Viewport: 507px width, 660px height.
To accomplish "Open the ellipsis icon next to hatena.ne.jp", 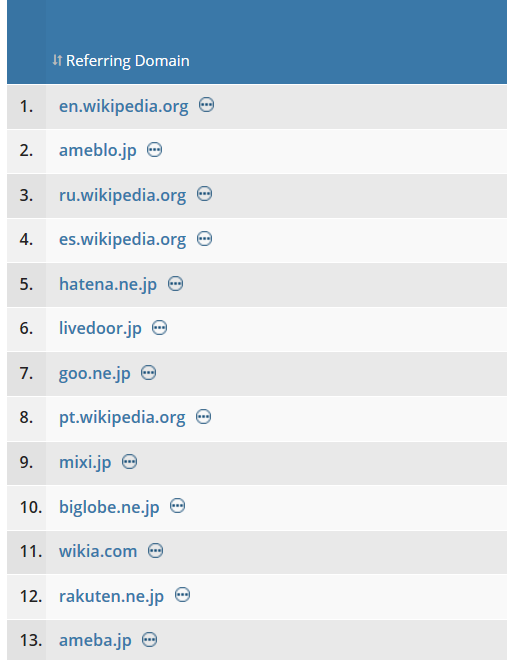I will pyautogui.click(x=175, y=283).
